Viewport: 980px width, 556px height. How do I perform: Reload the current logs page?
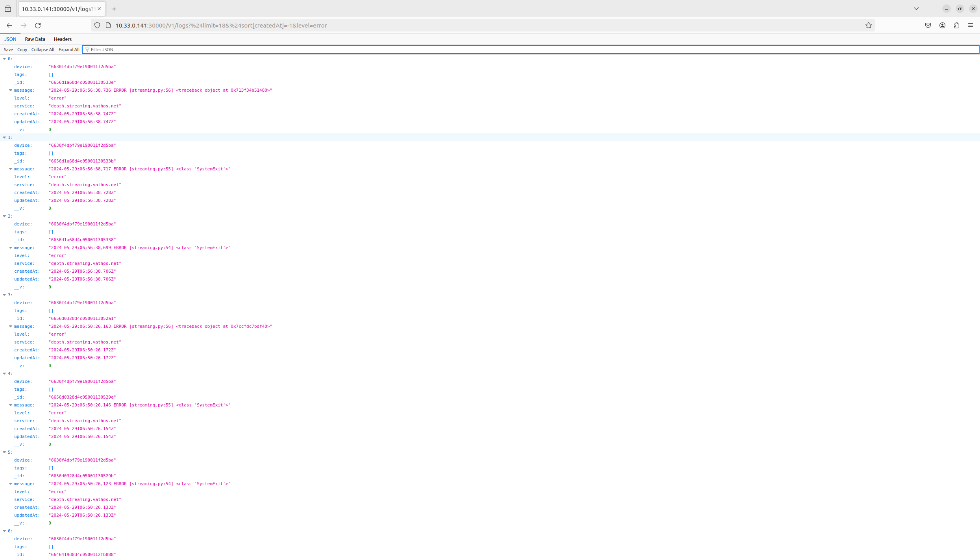pyautogui.click(x=38, y=26)
